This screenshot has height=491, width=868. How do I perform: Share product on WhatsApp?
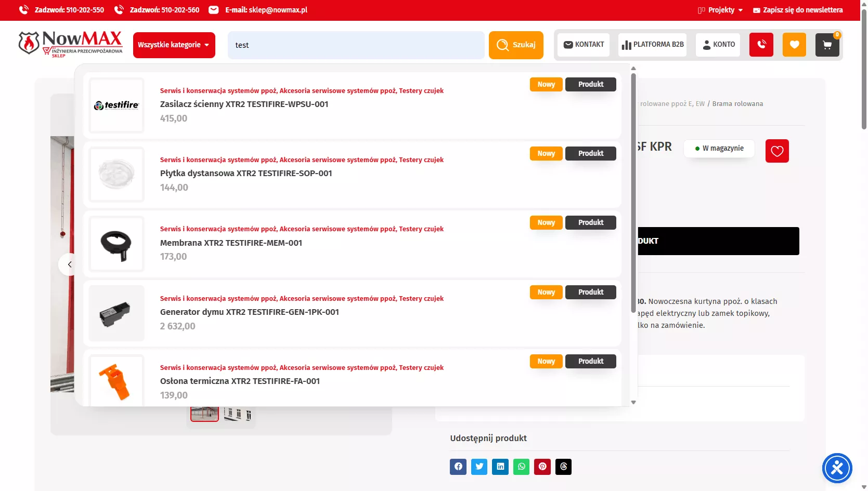tap(521, 467)
